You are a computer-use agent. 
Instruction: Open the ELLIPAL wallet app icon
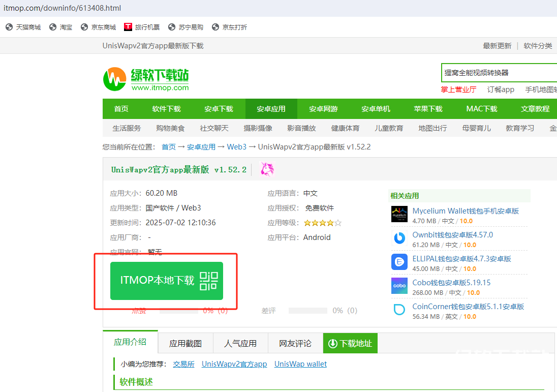399,262
